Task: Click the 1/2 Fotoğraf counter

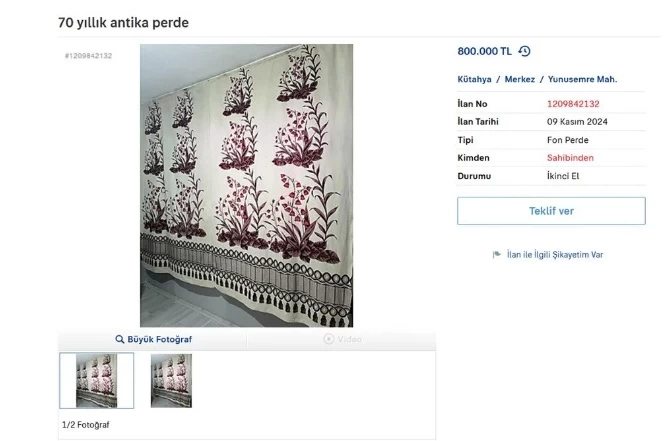Action: click(86, 424)
